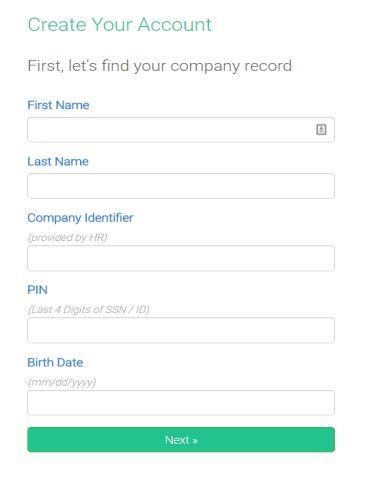The width and height of the screenshot is (387, 482).
Task: Click the 'Last 4 Digits of SSN / ID' hint
Action: pyautogui.click(x=88, y=310)
